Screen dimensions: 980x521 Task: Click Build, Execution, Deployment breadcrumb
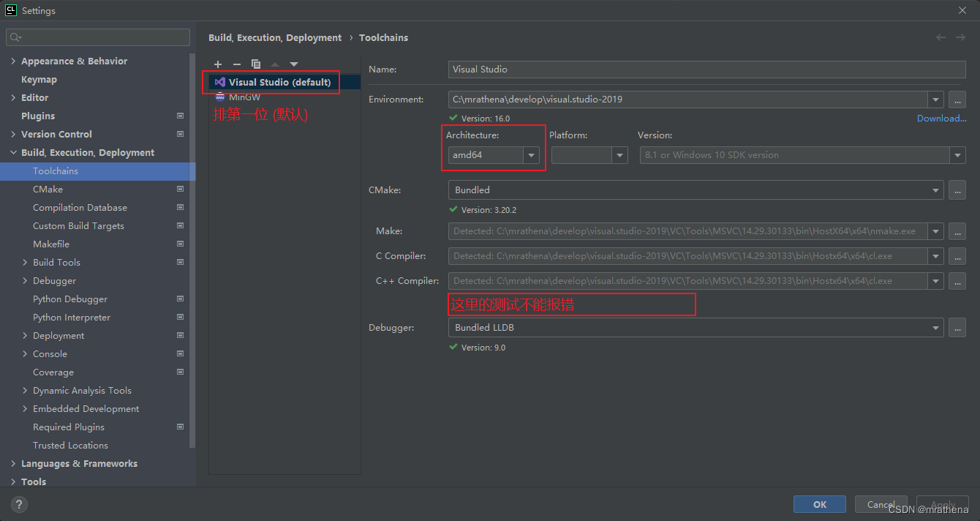click(x=275, y=37)
